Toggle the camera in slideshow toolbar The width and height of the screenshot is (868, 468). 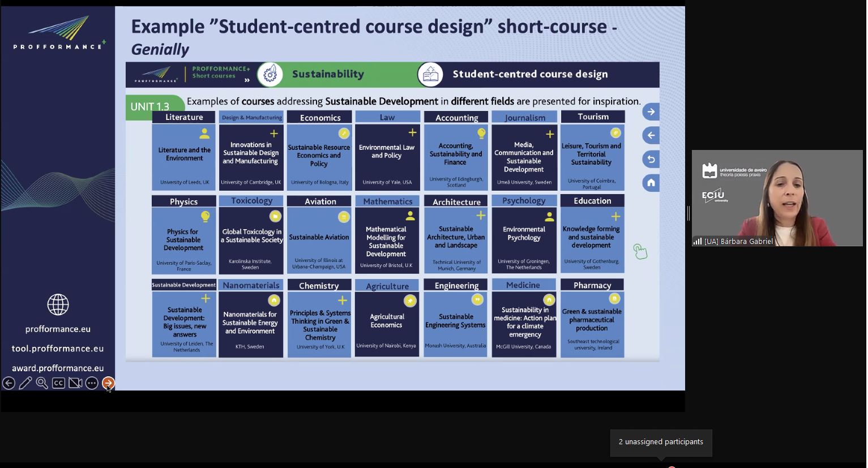click(x=75, y=383)
